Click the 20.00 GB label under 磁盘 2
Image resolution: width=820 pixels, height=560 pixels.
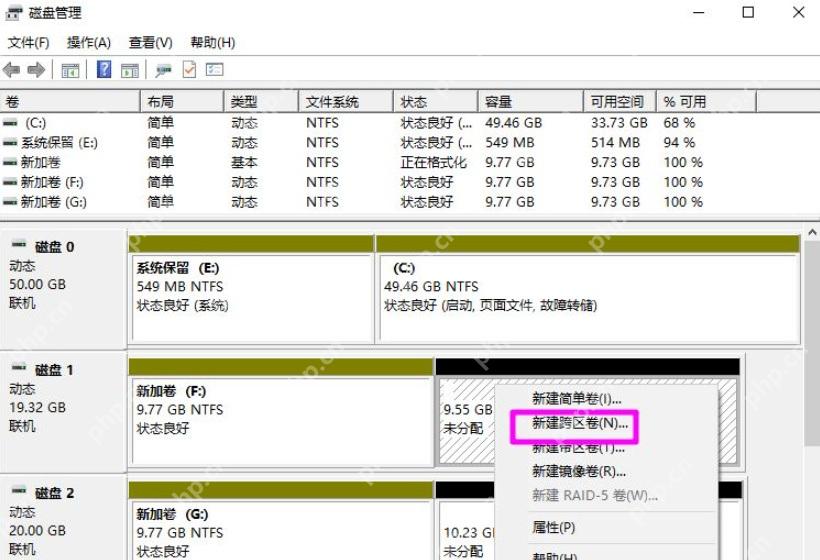click(38, 531)
